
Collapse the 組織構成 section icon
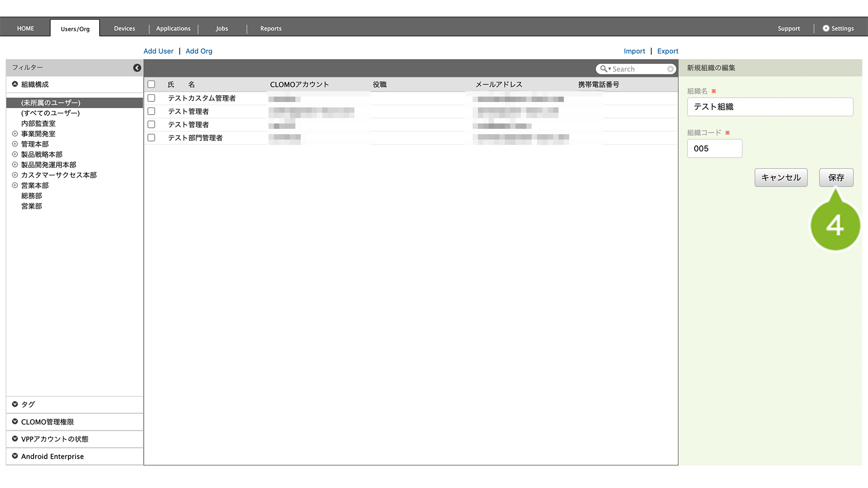tap(15, 84)
